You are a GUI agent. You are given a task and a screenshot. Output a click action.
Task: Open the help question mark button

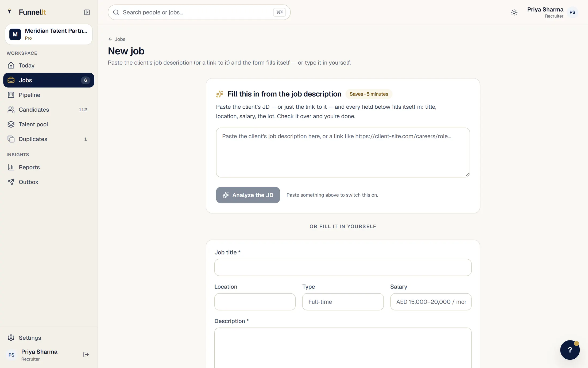point(570,350)
